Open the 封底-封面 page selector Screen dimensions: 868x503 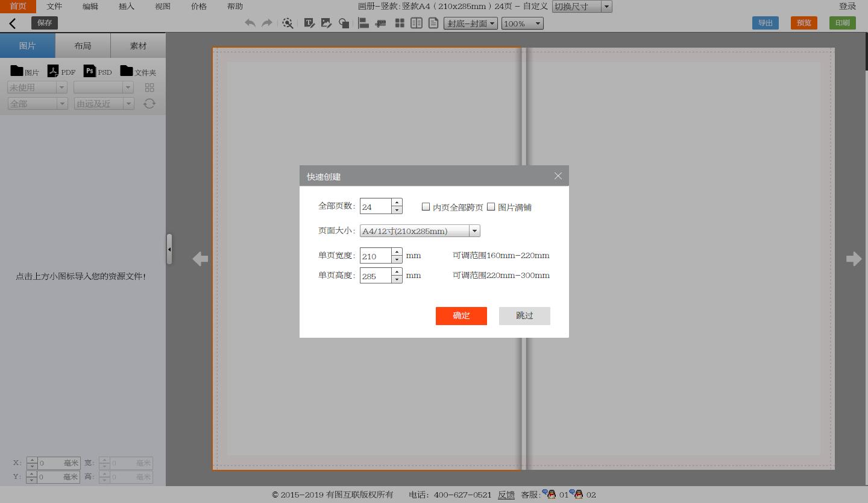(x=471, y=24)
